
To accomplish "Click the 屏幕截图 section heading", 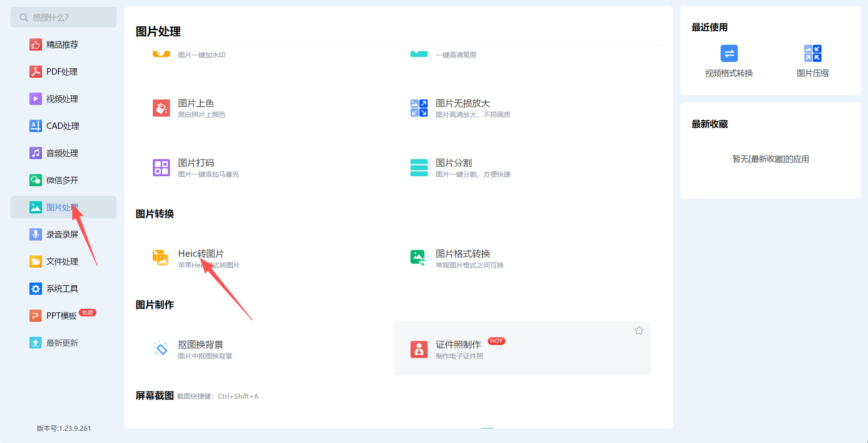I will pyautogui.click(x=155, y=396).
